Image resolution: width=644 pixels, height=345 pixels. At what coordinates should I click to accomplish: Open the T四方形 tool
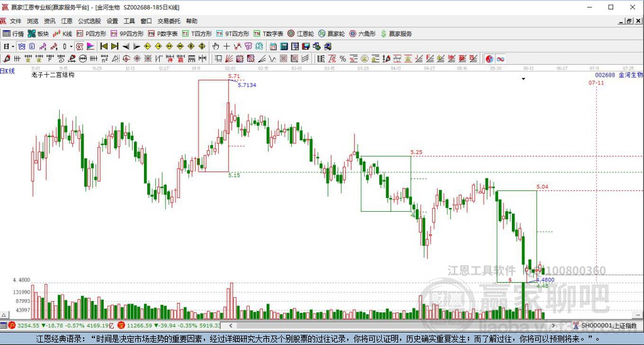197,34
